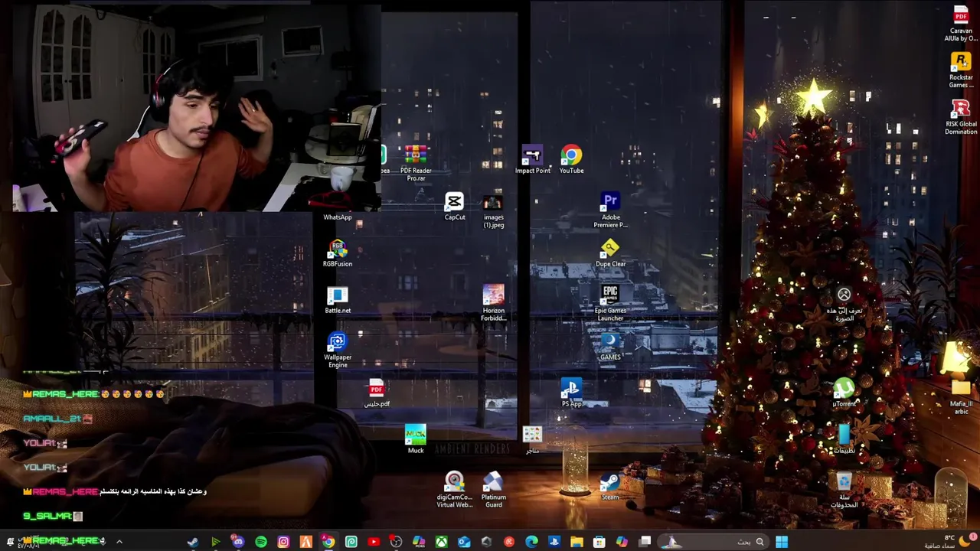Open the Platinum Guard shortcut
Screen dimensions: 980x551
tap(494, 490)
